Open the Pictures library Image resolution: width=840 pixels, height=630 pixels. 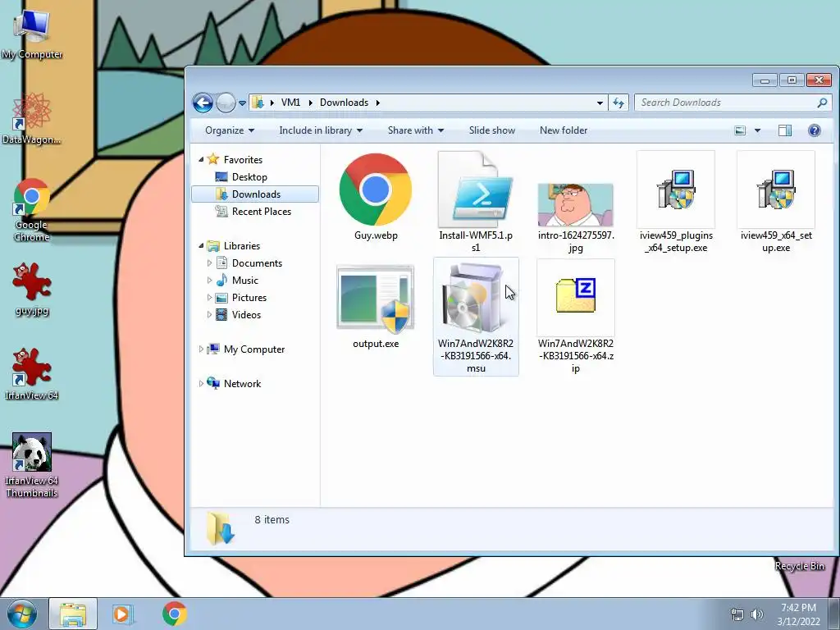click(249, 297)
